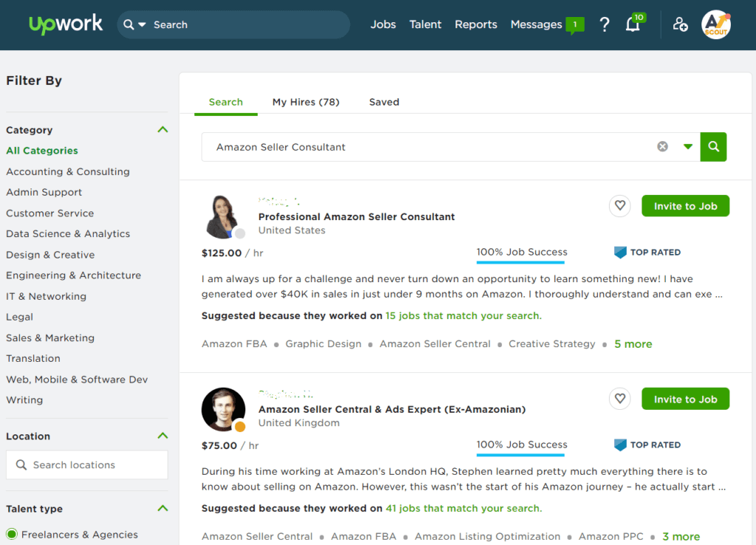Click the $125.00 freelancer's Top Rated badge
Image resolution: width=756 pixels, height=545 pixels.
tap(647, 252)
